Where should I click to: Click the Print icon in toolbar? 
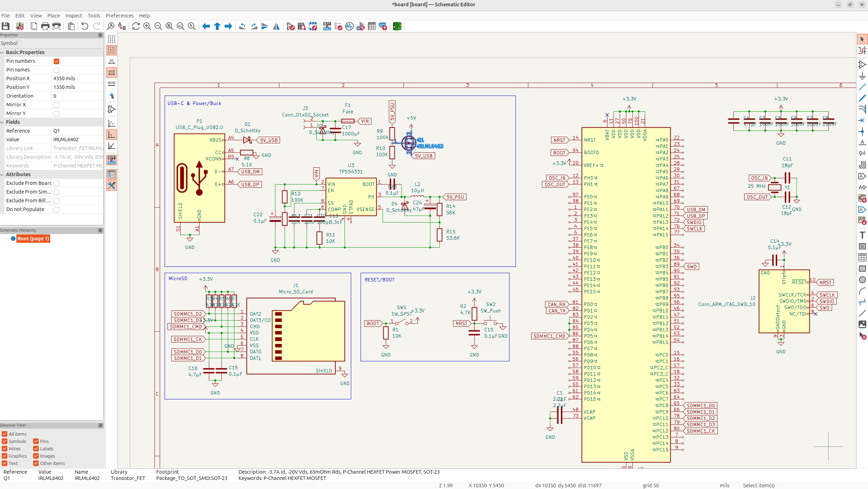tap(45, 26)
